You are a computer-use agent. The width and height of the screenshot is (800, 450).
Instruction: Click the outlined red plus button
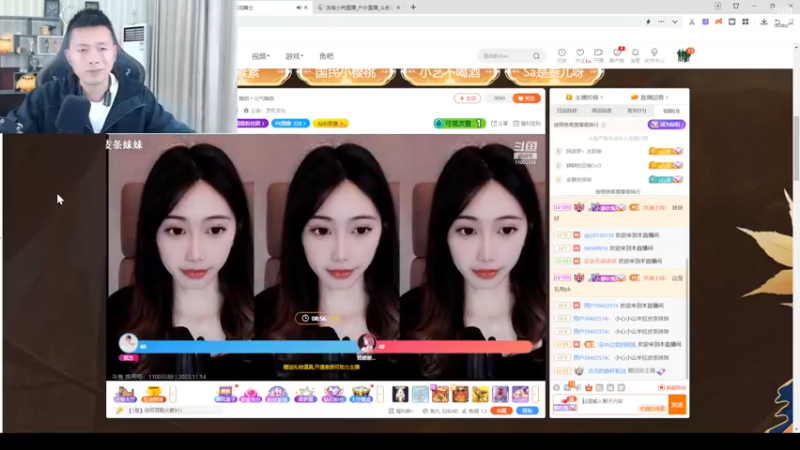tap(467, 98)
